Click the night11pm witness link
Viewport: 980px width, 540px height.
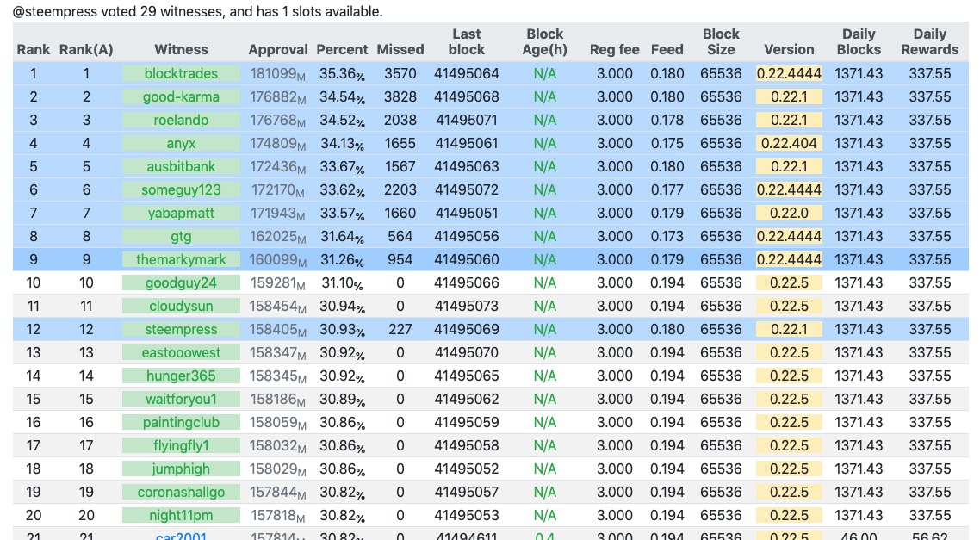[x=181, y=516]
